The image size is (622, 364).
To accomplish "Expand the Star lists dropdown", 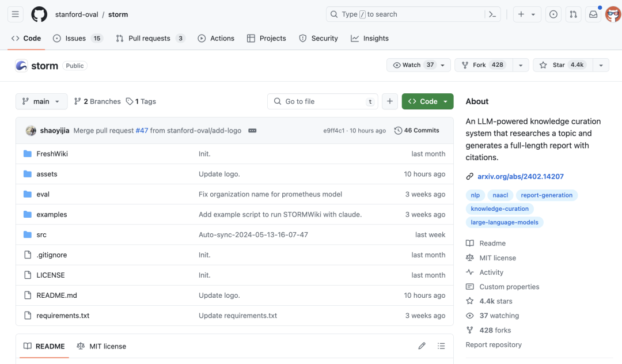I will click(601, 65).
